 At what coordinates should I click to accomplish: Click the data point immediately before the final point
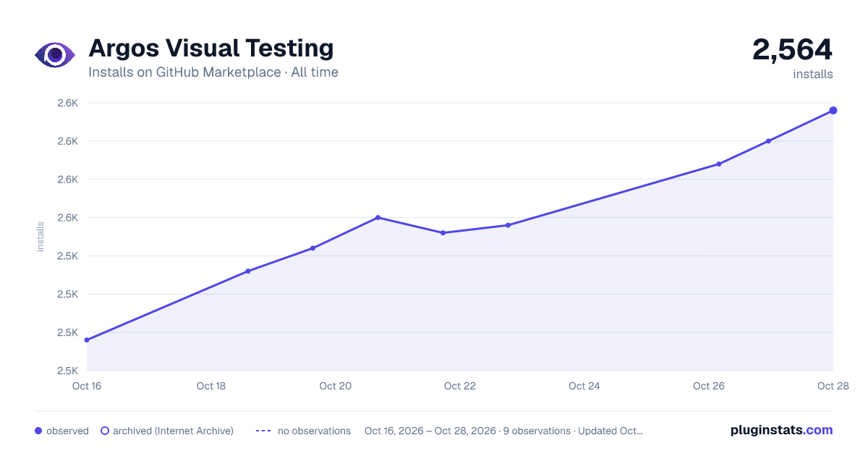(768, 141)
